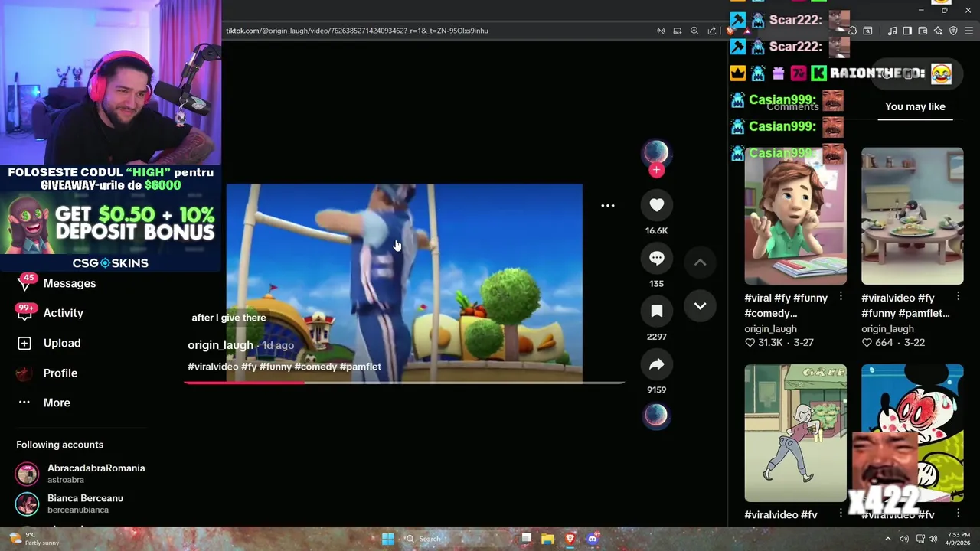Click the #pamflet hashtag in caption

[360, 367]
